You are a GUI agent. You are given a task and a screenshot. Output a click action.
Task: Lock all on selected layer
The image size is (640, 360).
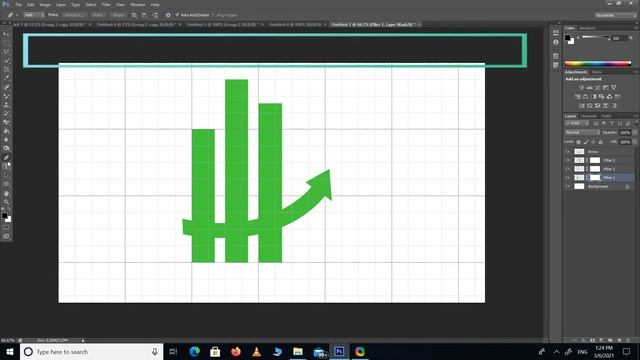(600, 142)
